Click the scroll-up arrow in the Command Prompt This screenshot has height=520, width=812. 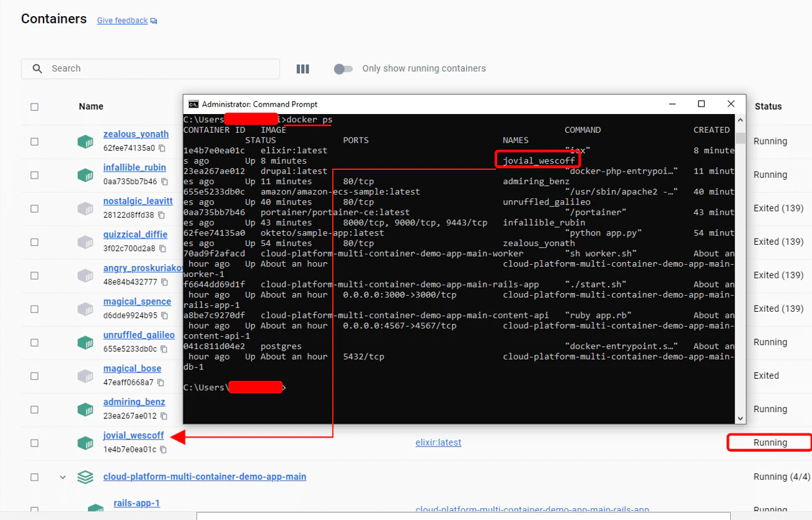741,119
